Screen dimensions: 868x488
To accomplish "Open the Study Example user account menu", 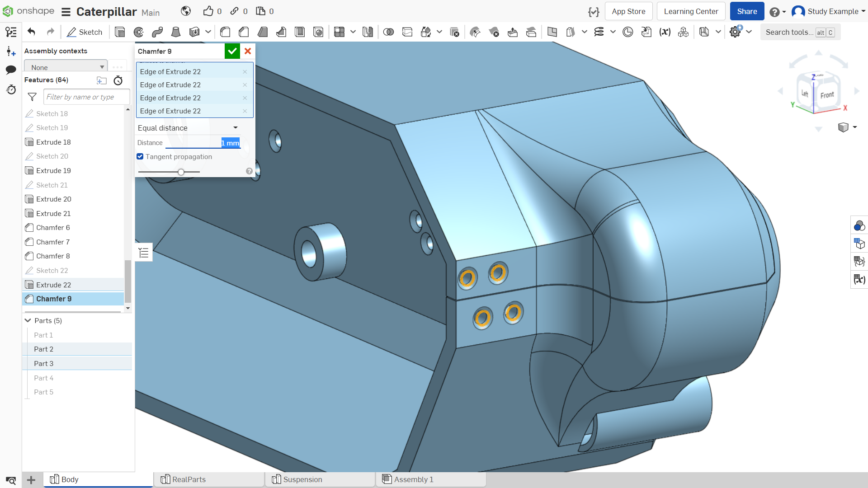I will point(828,11).
